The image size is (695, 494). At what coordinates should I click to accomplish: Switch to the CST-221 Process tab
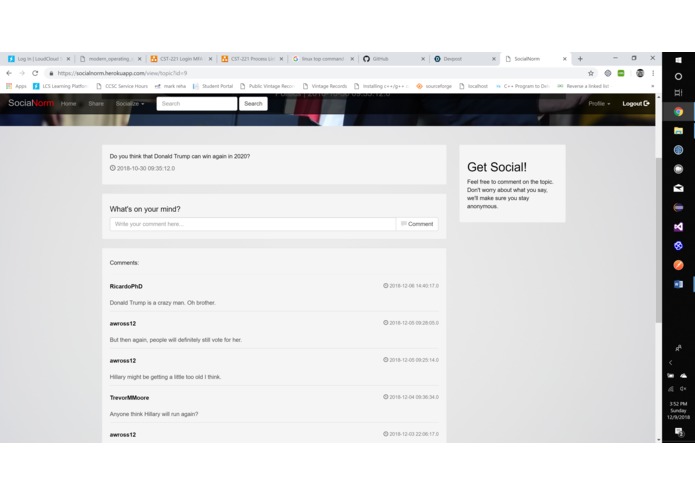tap(251, 58)
